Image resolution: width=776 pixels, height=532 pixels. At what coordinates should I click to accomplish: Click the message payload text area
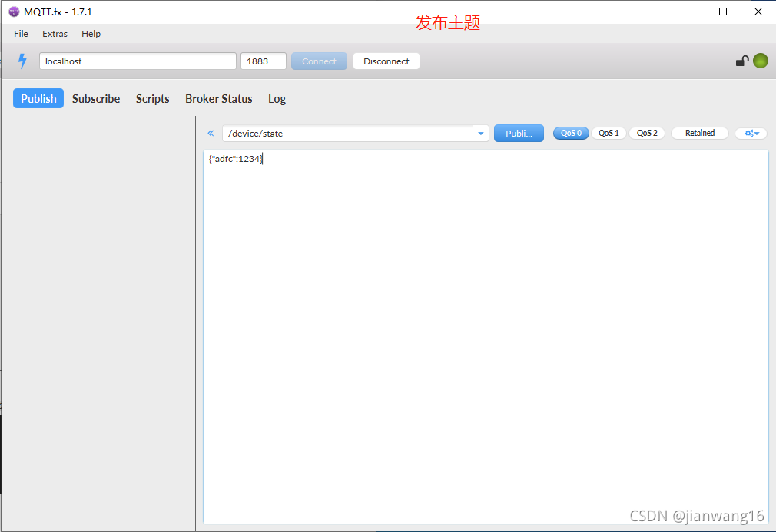pos(486,337)
